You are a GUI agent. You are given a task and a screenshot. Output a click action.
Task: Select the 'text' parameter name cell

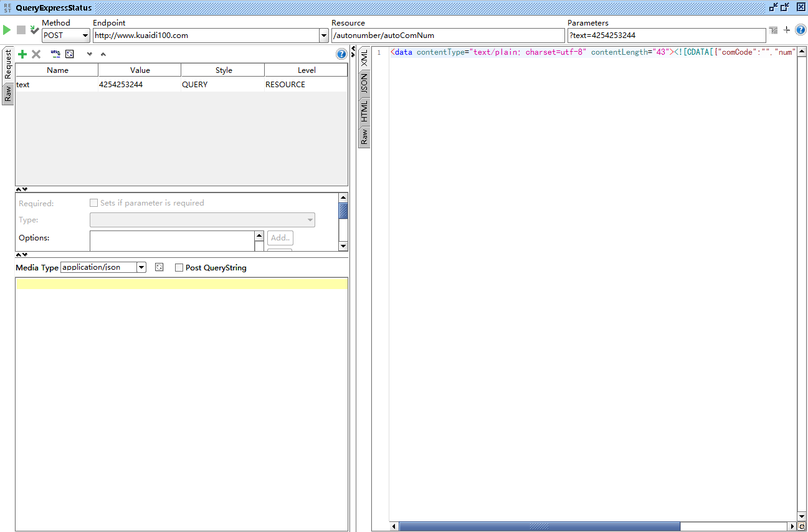(x=57, y=84)
